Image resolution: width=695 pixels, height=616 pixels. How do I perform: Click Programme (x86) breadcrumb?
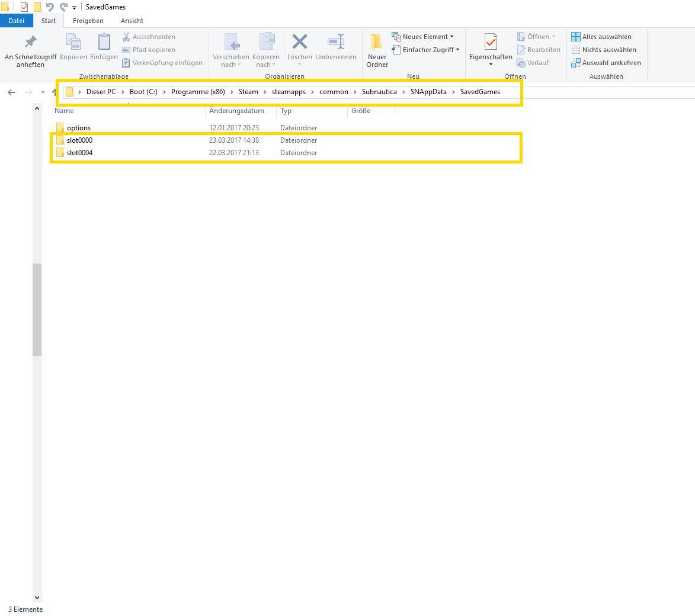click(x=198, y=92)
